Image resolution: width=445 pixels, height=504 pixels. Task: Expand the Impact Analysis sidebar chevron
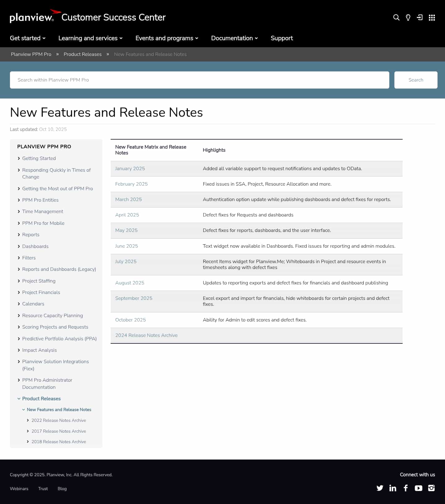[x=19, y=350]
